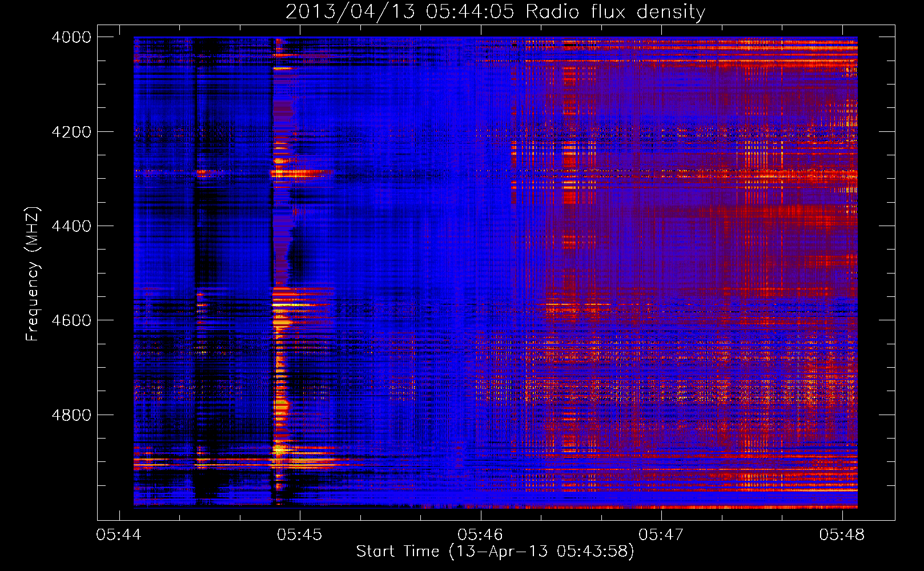Click the 4000 frequency axis label
Image resolution: width=924 pixels, height=571 pixels.
point(71,37)
